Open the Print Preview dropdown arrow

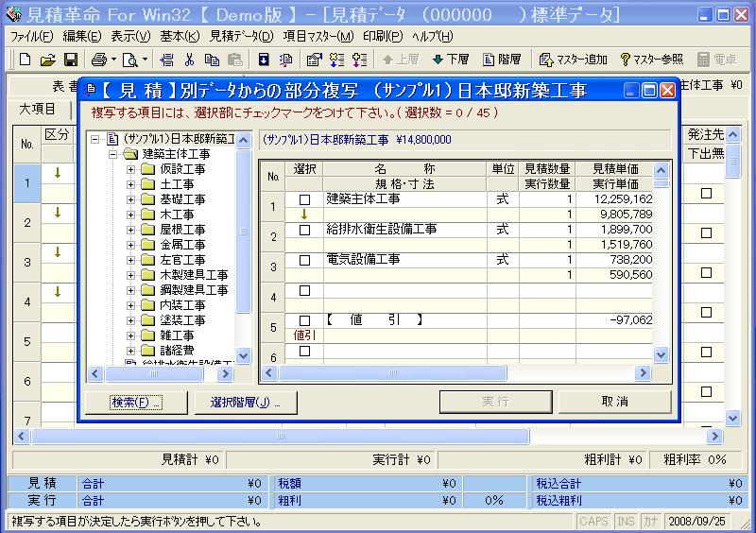145,60
